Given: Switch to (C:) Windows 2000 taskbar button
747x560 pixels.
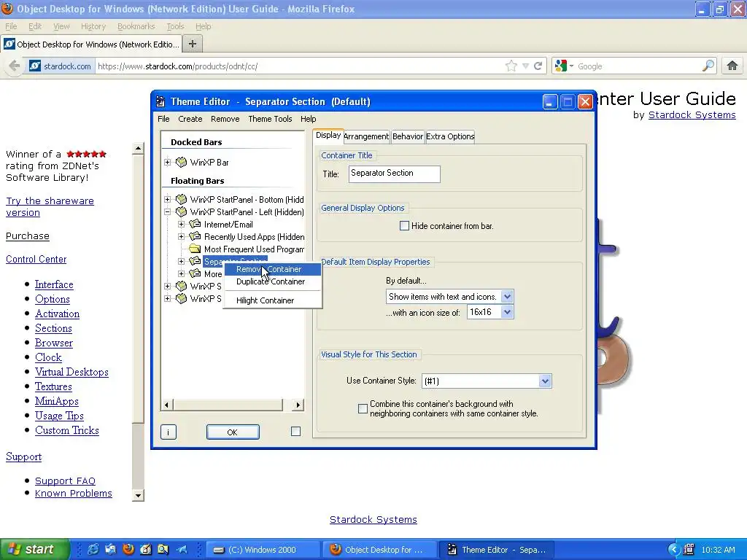Looking at the screenshot, I should (x=261, y=550).
